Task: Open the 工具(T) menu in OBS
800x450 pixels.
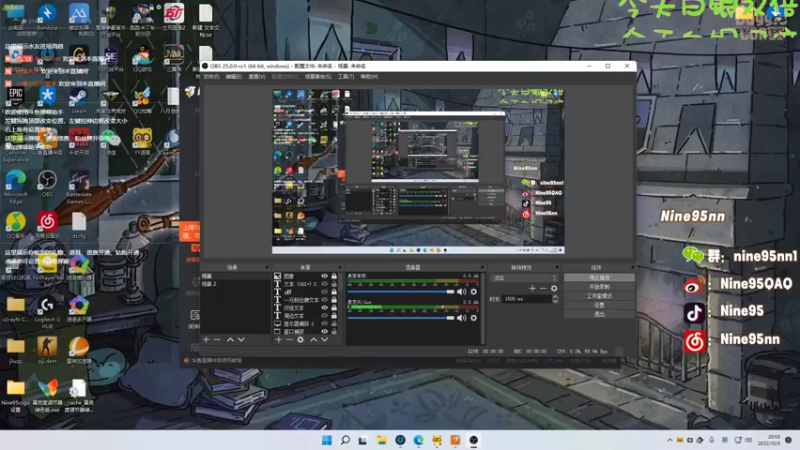Action: [x=345, y=77]
